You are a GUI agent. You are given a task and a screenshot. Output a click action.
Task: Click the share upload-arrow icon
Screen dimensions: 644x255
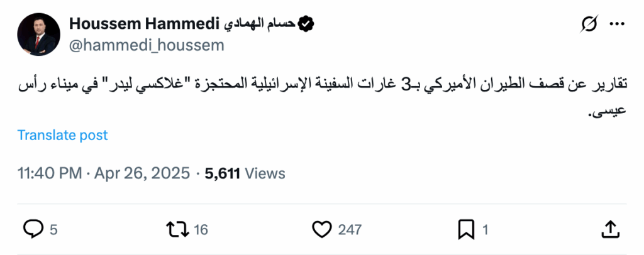coord(611,229)
